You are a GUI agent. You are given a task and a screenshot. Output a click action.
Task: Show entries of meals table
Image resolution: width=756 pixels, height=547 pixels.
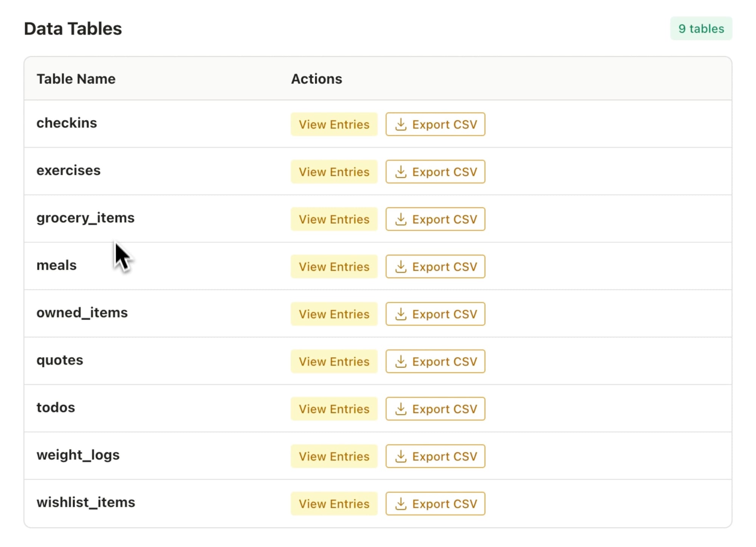[x=334, y=267]
